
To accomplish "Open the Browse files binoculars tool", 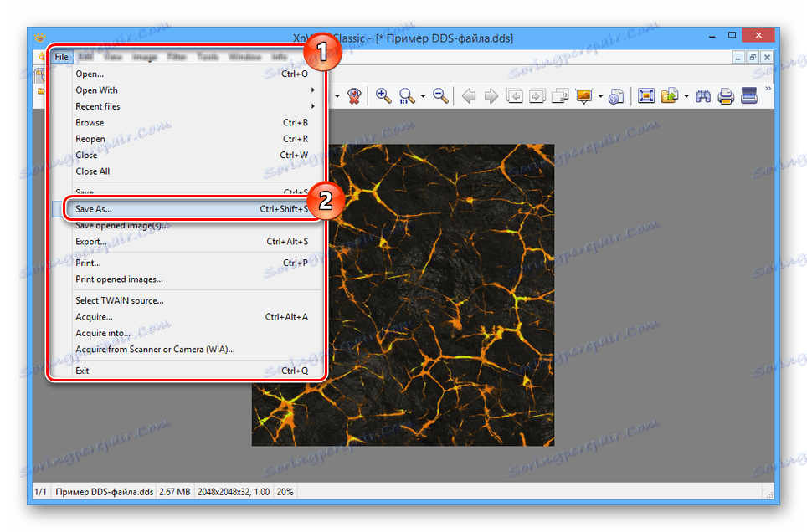I will click(x=705, y=95).
